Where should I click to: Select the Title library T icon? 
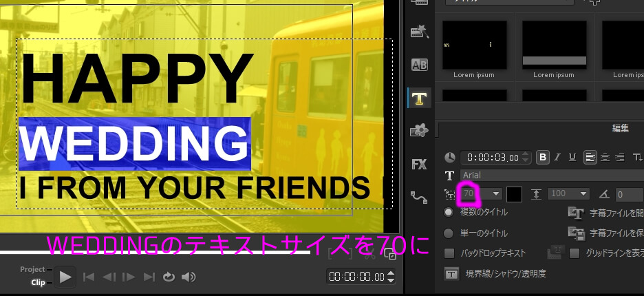419,98
